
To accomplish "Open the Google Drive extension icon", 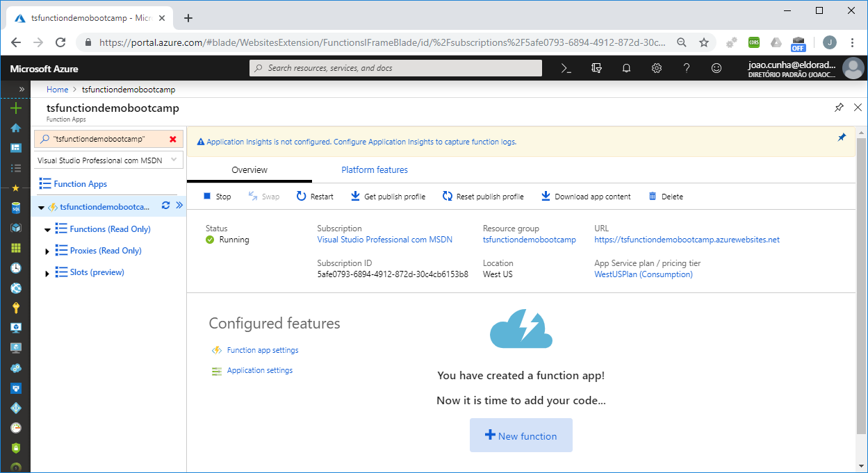I will [776, 42].
